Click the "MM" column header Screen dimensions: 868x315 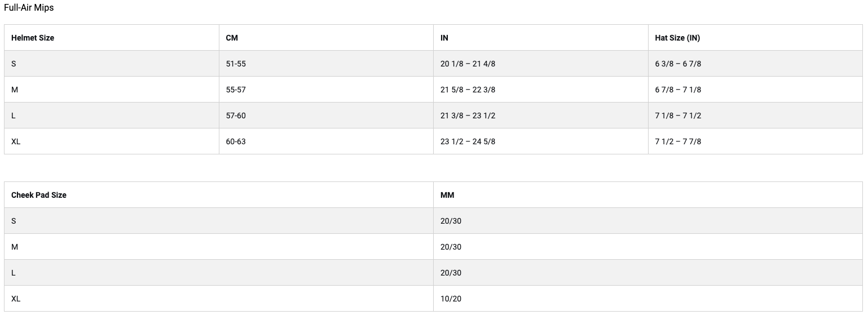pos(447,195)
